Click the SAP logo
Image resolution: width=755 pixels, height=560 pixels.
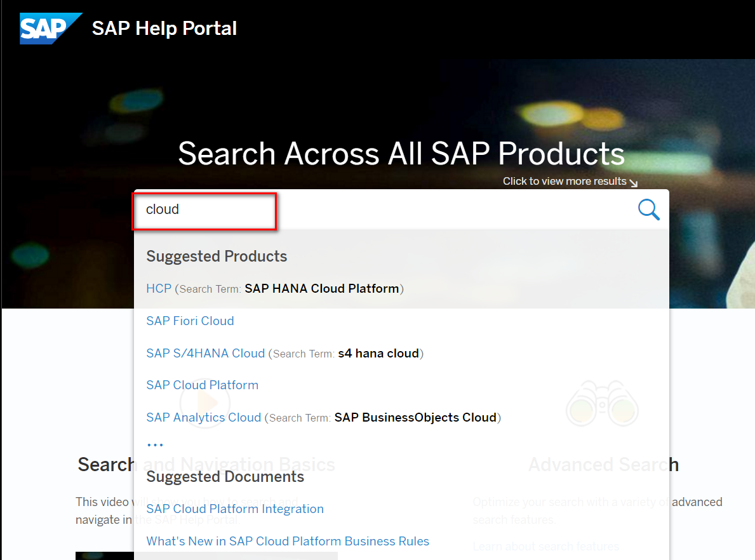tap(51, 29)
